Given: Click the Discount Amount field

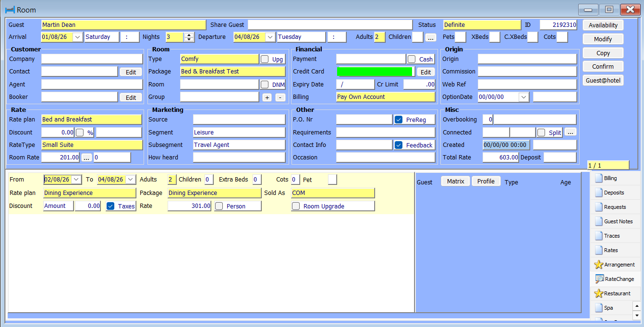Looking at the screenshot, I should coord(58,206).
